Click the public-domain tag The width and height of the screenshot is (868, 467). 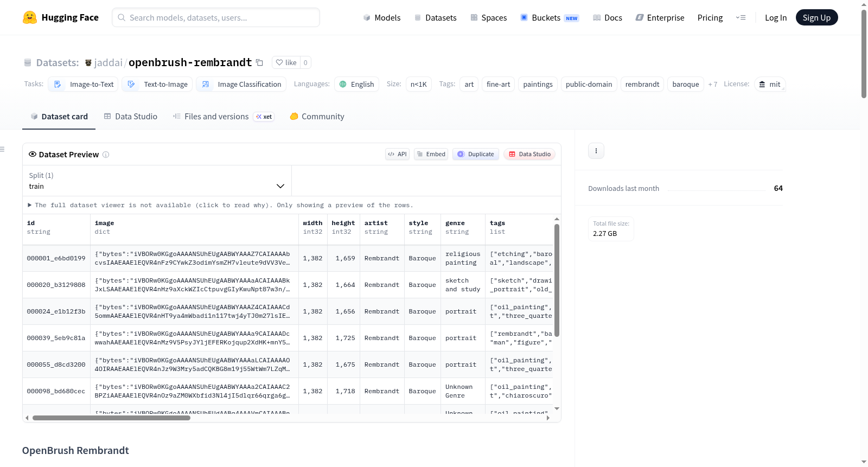589,84
